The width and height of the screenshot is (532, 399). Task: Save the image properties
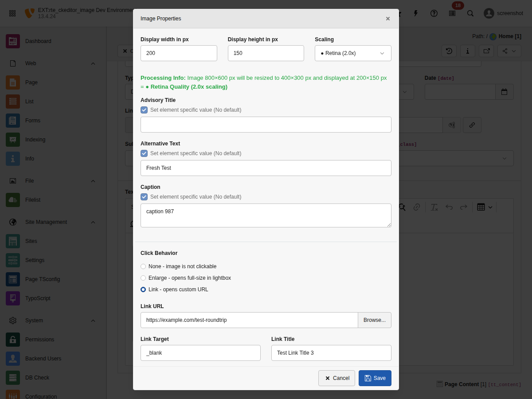tap(375, 378)
